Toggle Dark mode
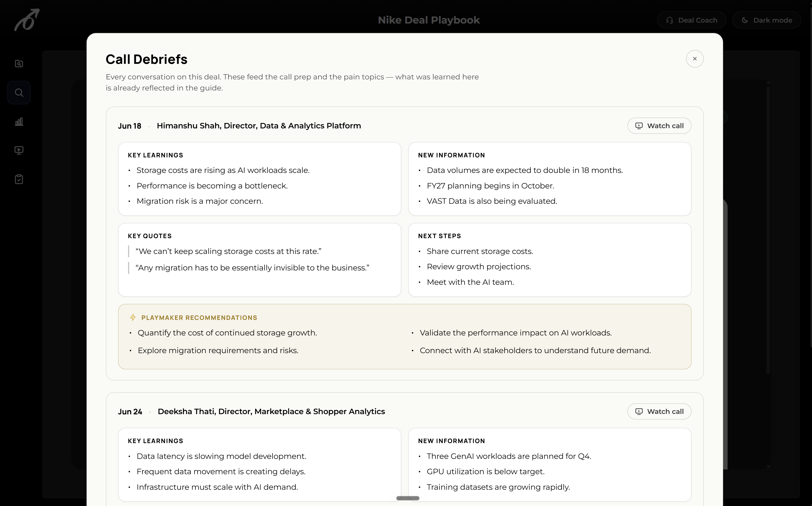Viewport: 812px width, 506px height. coord(766,20)
